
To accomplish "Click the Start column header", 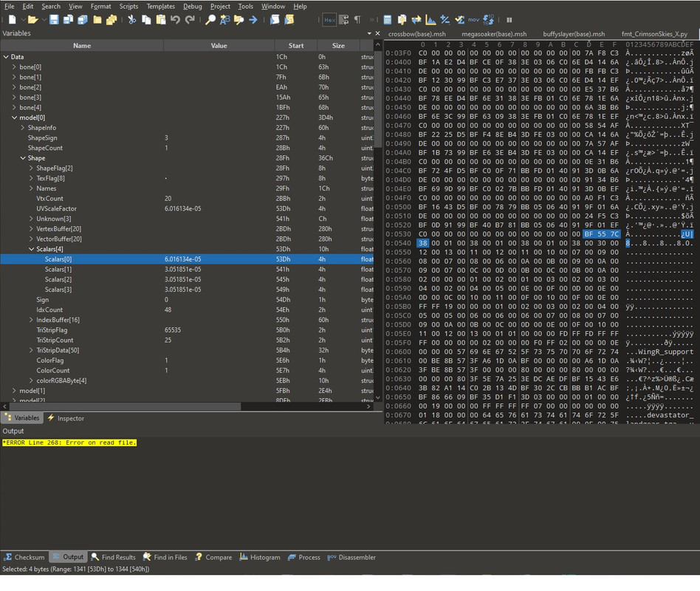I will 295,46.
